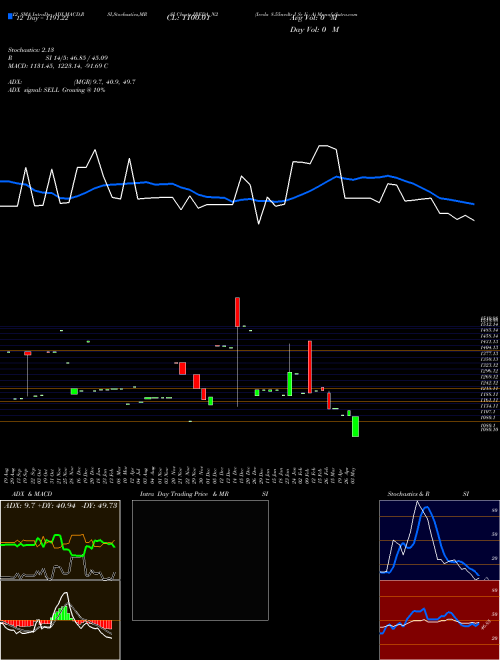This screenshot has width=500, height=660.
Task: Click the blue SMA legend square
Action: coord(11,17)
